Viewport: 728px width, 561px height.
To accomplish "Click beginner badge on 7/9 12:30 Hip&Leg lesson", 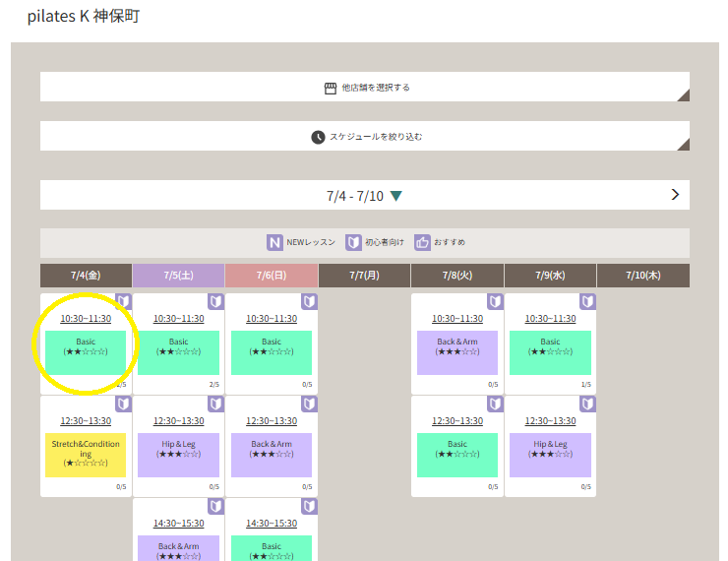I will [x=587, y=404].
